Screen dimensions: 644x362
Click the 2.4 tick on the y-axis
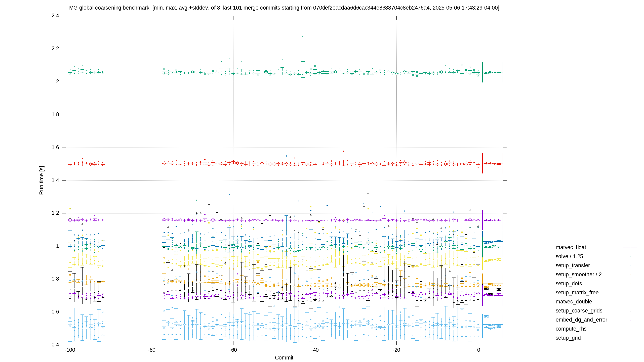point(55,16)
